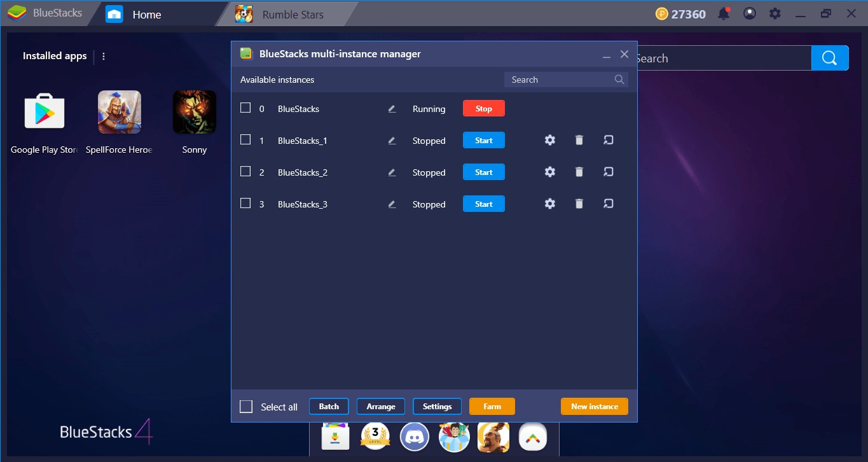
Task: Open the Level 3 badge in dock
Action: (x=375, y=437)
